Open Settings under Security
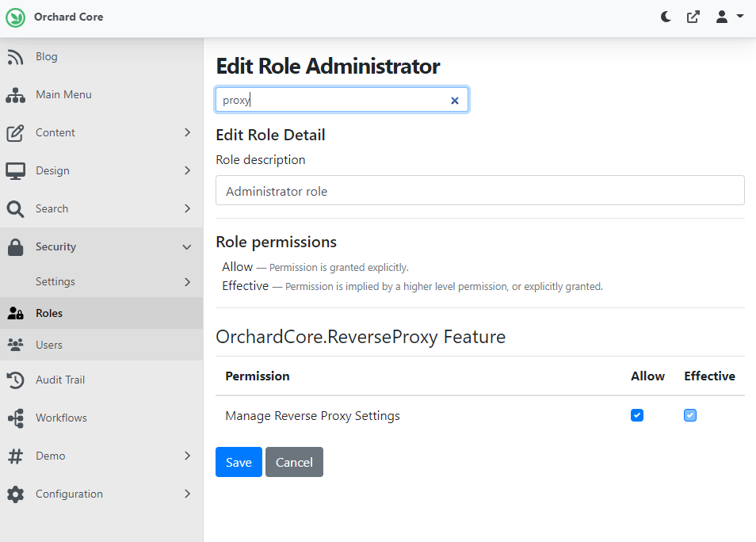 coord(55,281)
